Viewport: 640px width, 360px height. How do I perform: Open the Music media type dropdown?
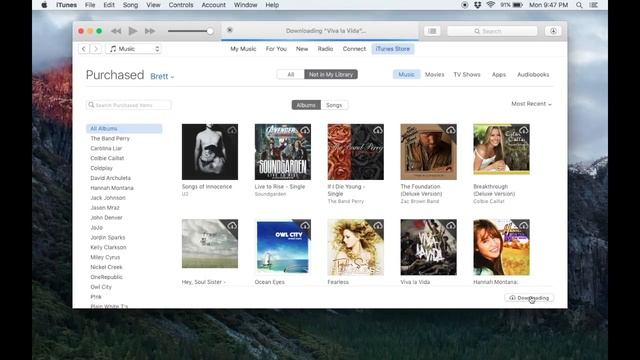(133, 49)
